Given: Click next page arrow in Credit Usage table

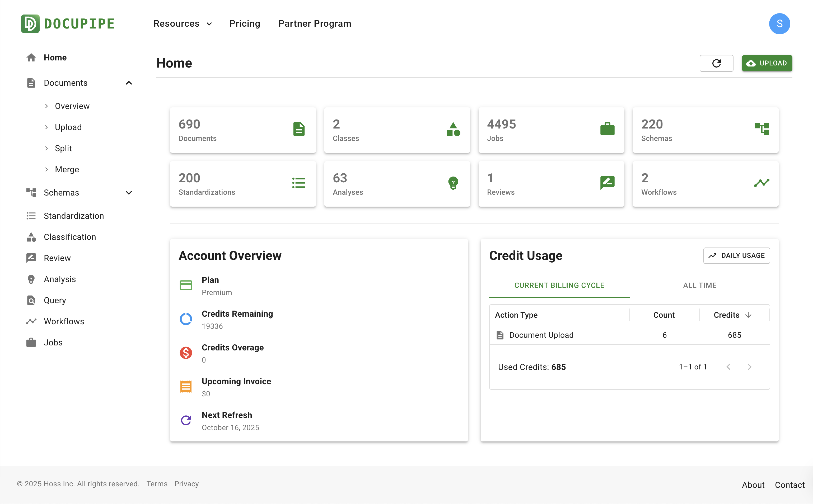Looking at the screenshot, I should [750, 367].
